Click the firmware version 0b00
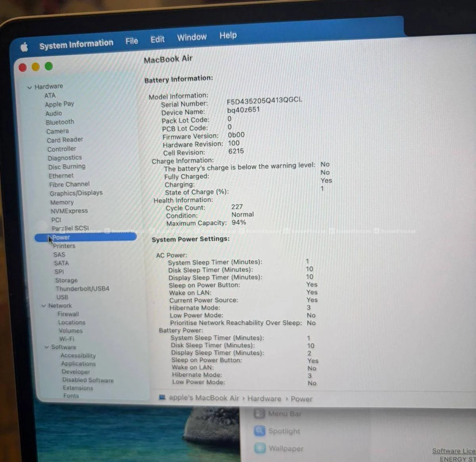 point(236,135)
